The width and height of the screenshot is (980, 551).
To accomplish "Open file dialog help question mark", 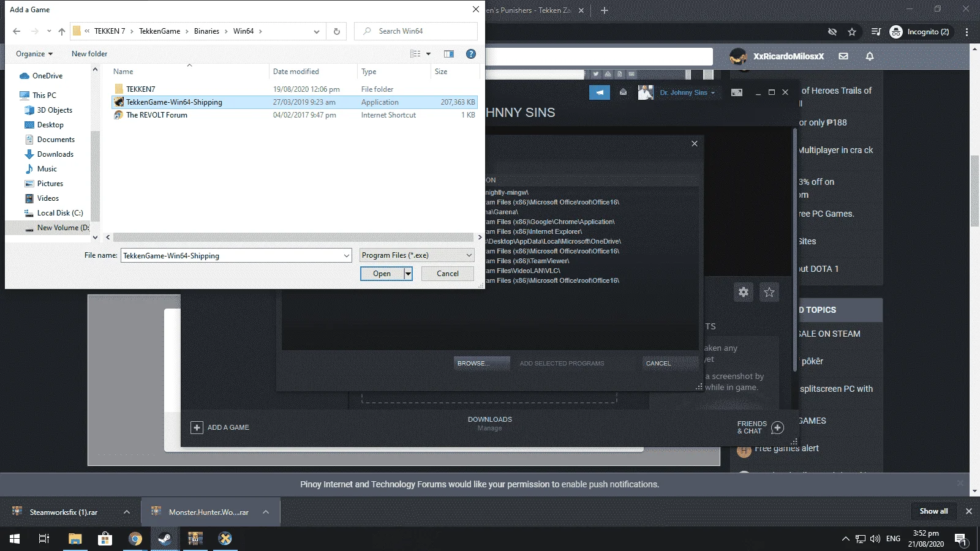I will pos(471,54).
